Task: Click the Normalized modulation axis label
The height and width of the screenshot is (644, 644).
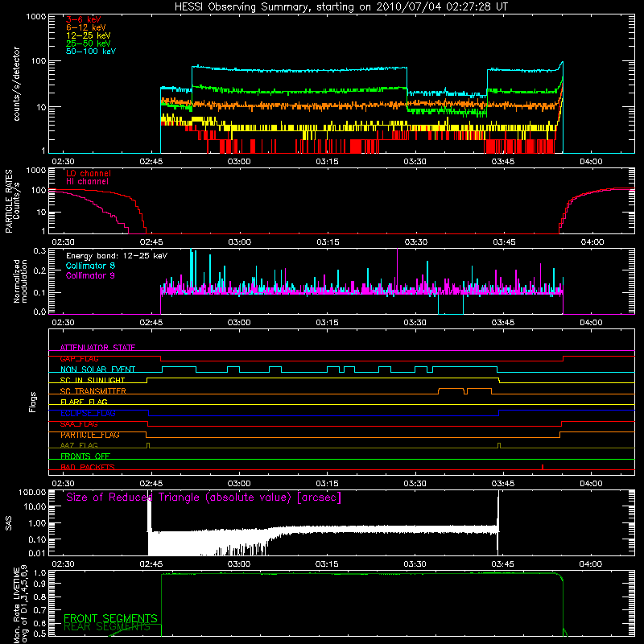Action: coord(20,281)
